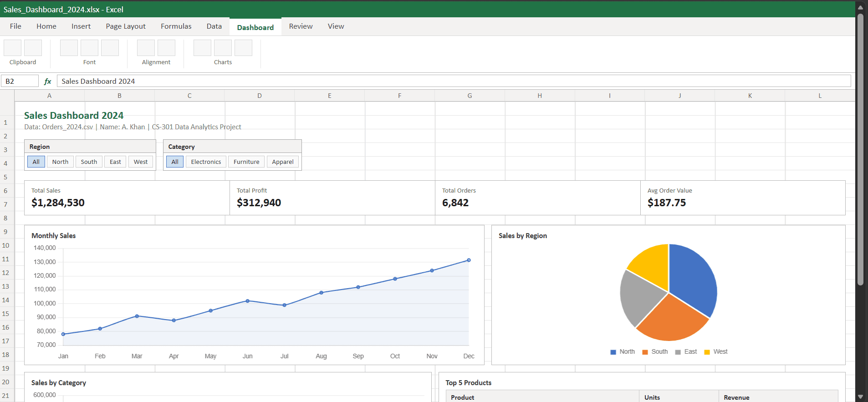The image size is (868, 402).
Task: Select the Dec data point on Monthly Sales
Action: 469,260
